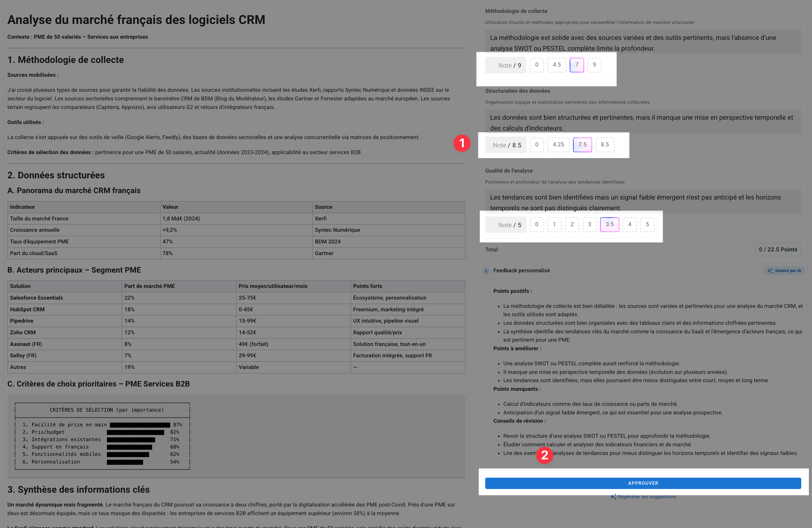The image size is (812, 528).
Task: Select score 0 for Qualité de l'analyse
Action: pyautogui.click(x=537, y=224)
